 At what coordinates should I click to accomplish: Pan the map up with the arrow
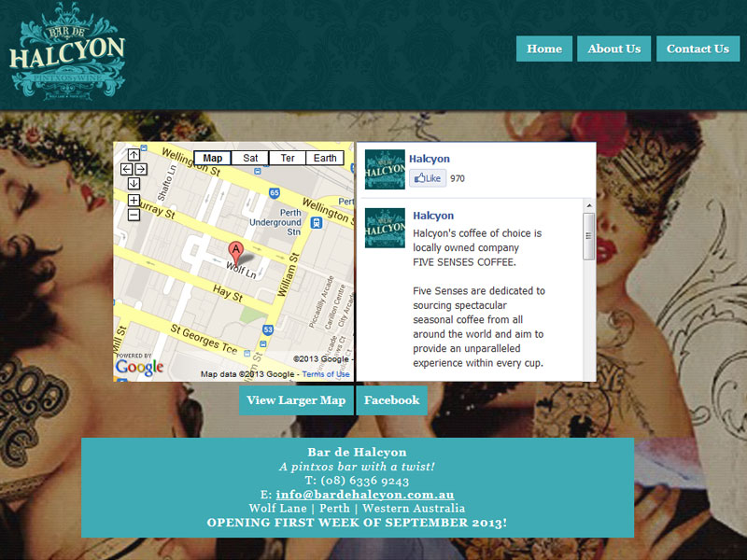click(x=134, y=155)
